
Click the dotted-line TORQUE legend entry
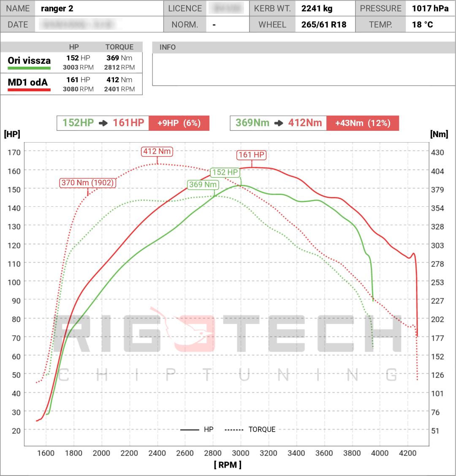coord(250,430)
